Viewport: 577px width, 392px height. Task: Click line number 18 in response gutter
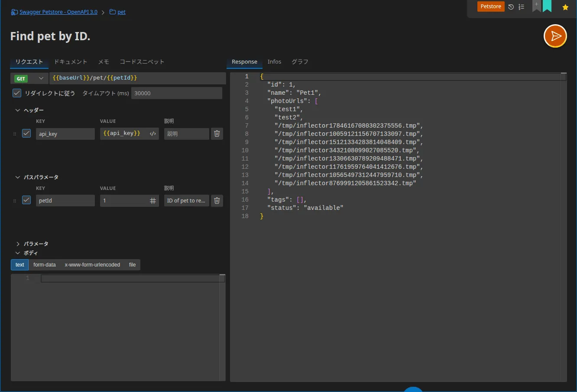[245, 216]
